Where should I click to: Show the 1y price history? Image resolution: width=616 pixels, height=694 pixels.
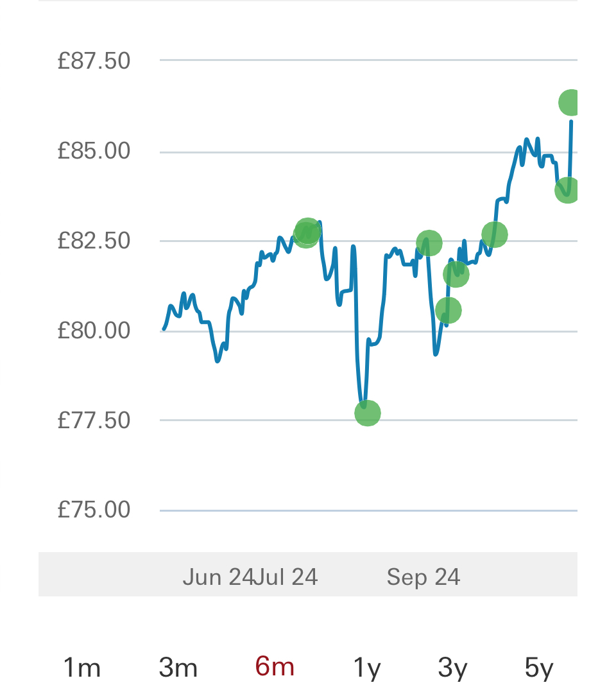tap(367, 668)
